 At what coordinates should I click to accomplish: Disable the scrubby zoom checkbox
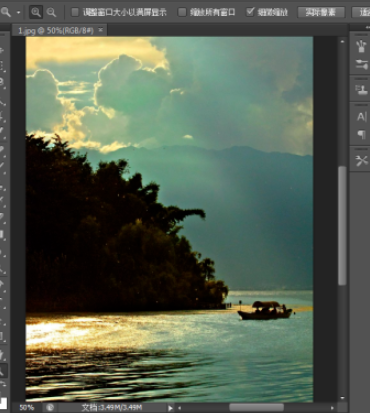(250, 12)
